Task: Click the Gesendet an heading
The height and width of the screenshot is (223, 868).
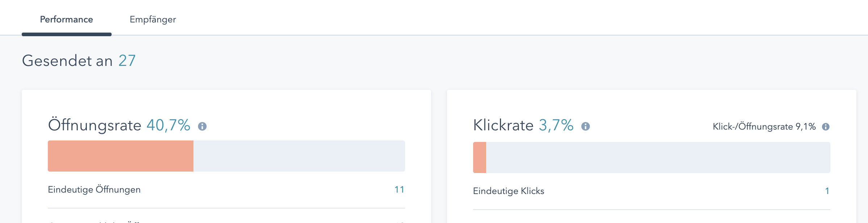Action: click(67, 61)
